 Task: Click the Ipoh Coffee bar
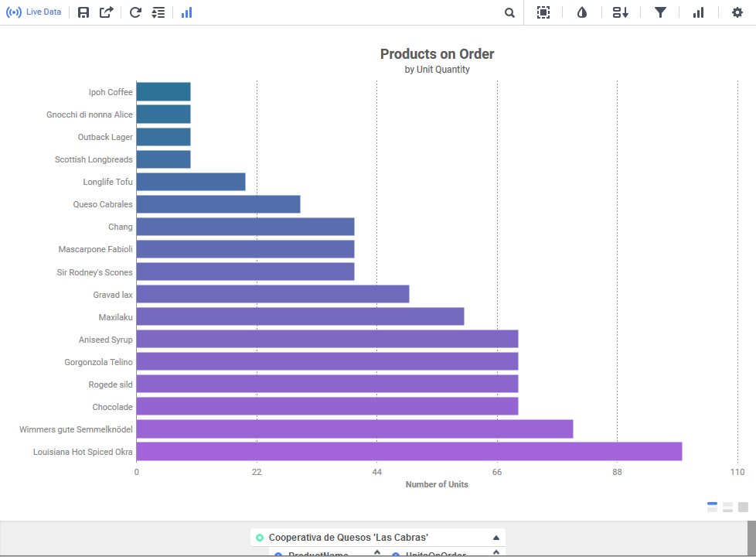click(163, 92)
